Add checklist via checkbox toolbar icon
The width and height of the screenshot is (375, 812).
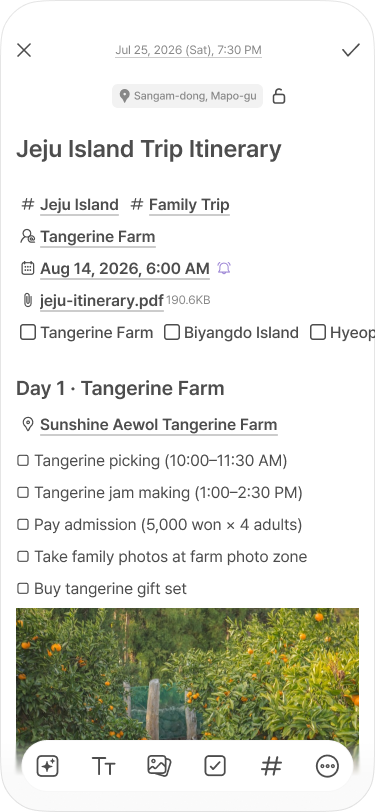215,766
